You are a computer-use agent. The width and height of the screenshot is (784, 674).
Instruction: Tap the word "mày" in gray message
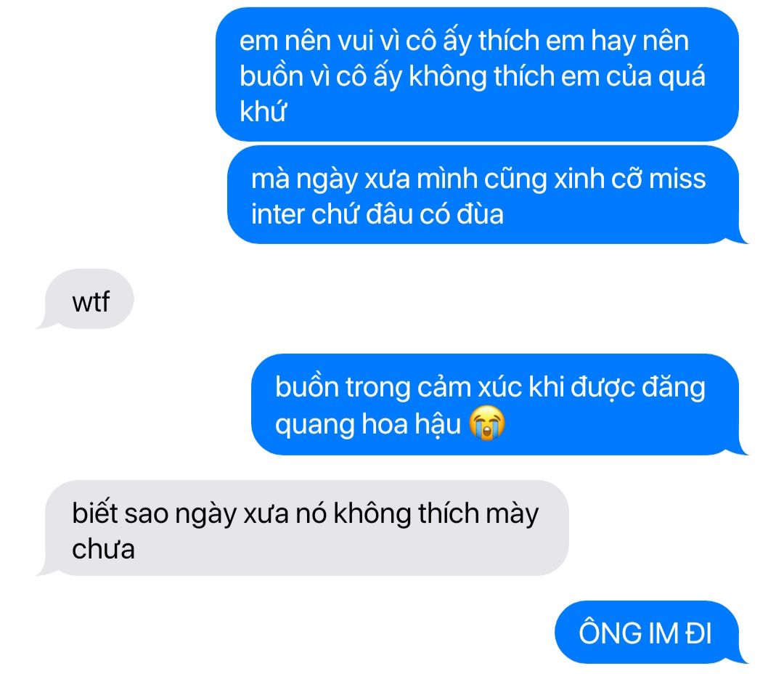(x=513, y=515)
